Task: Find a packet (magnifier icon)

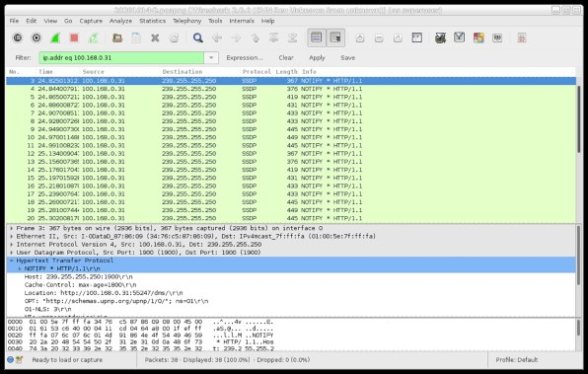Action: 198,37
